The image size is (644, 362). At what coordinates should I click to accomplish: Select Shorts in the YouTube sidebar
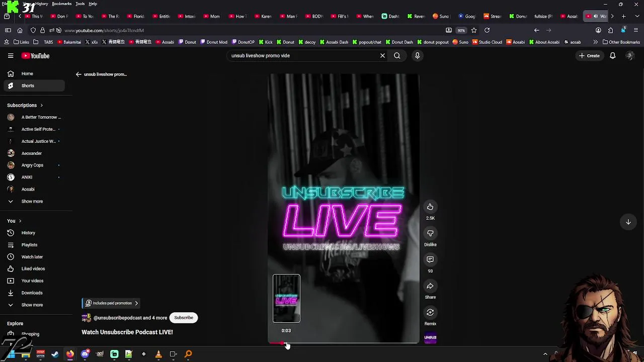click(34, 85)
